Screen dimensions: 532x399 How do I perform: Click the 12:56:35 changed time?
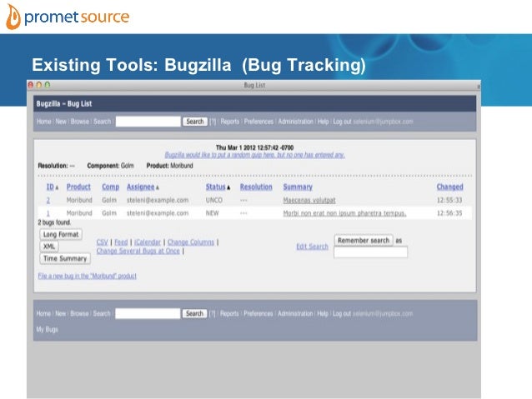click(449, 213)
